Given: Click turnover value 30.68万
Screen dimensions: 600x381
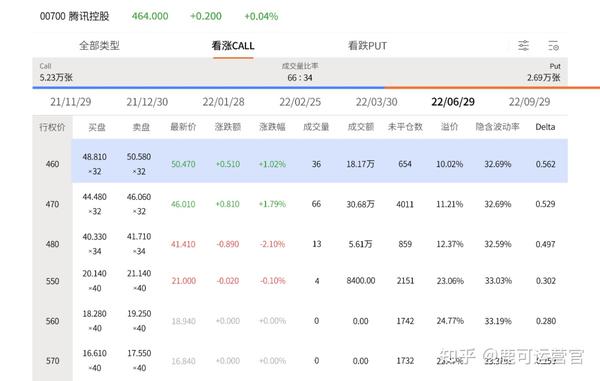Looking at the screenshot, I should [x=360, y=204].
